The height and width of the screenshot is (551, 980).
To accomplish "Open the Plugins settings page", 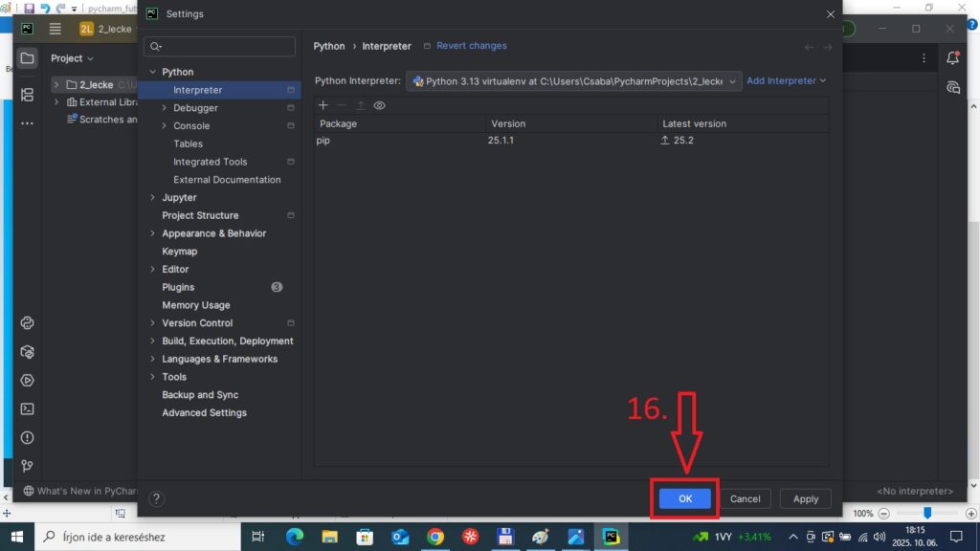I will [x=178, y=287].
